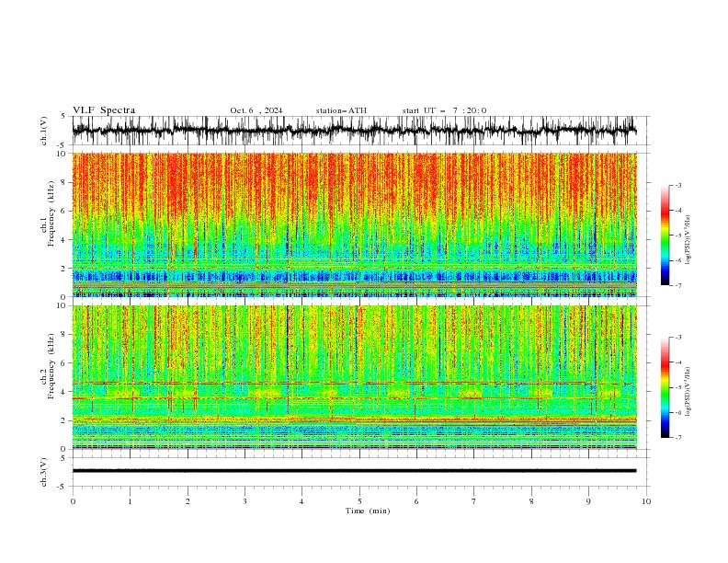Click the ch.2 PSD color bar

665,387
